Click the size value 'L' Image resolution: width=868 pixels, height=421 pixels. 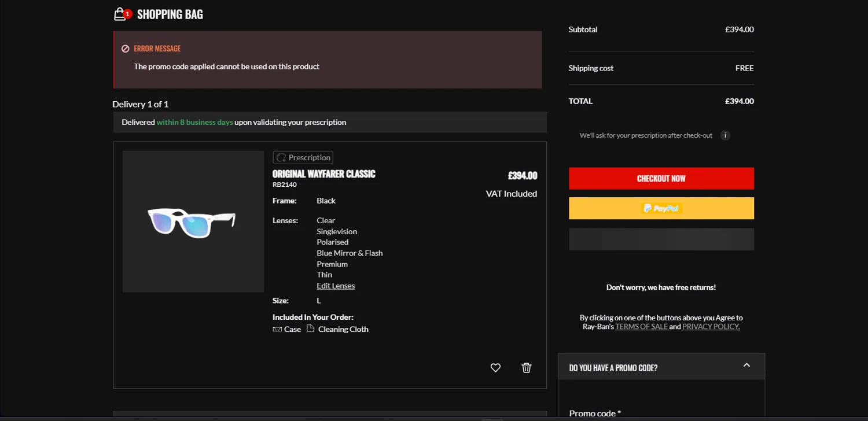pyautogui.click(x=319, y=301)
